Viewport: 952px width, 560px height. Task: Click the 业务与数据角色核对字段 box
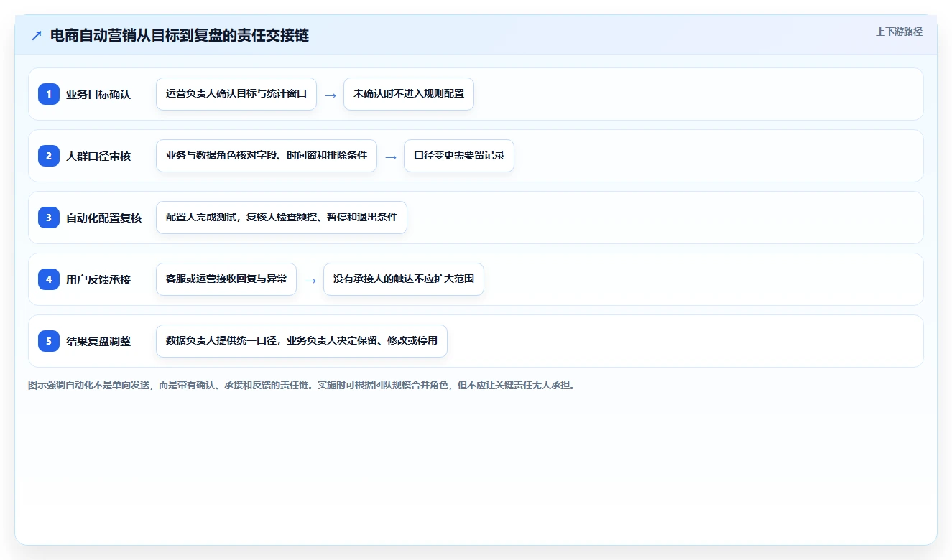(x=267, y=156)
